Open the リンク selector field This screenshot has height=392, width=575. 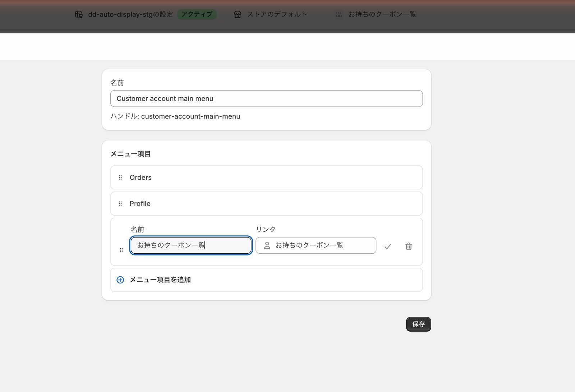point(316,245)
